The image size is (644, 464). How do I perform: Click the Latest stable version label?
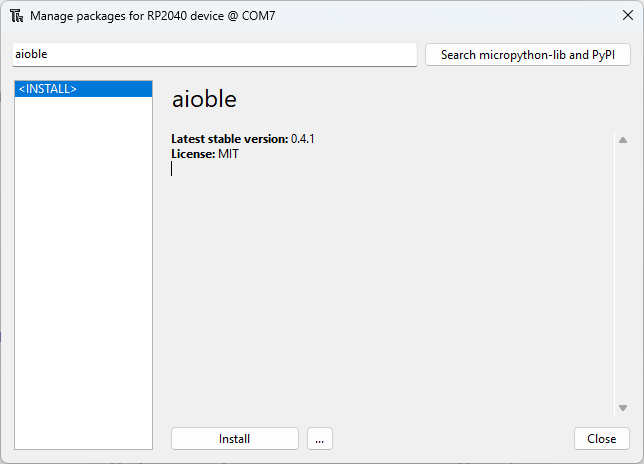229,139
